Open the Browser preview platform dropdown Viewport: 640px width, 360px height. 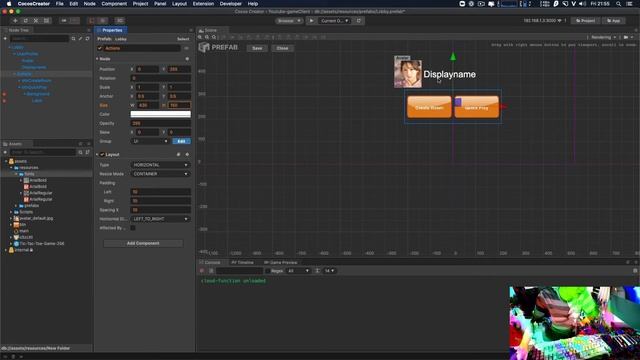289,21
